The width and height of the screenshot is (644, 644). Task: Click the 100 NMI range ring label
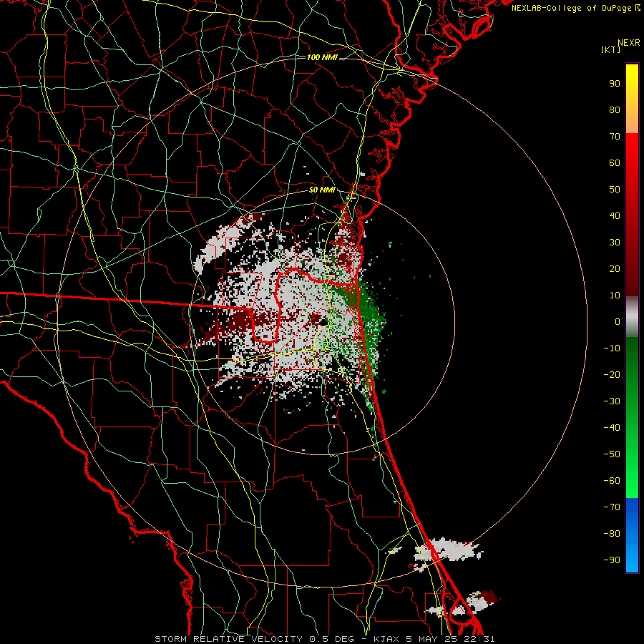(322, 57)
